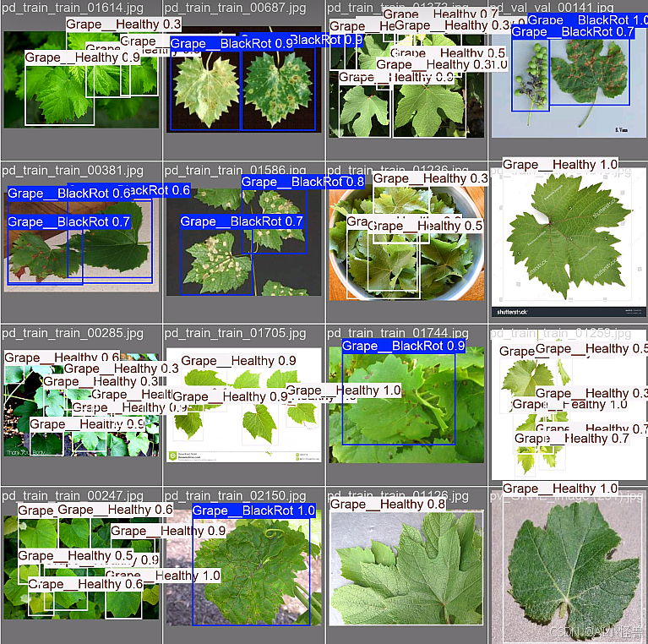The height and width of the screenshot is (644, 648).
Task: Open the pd_train_train_01586.jpg spotted leaves image
Action: (x=243, y=243)
